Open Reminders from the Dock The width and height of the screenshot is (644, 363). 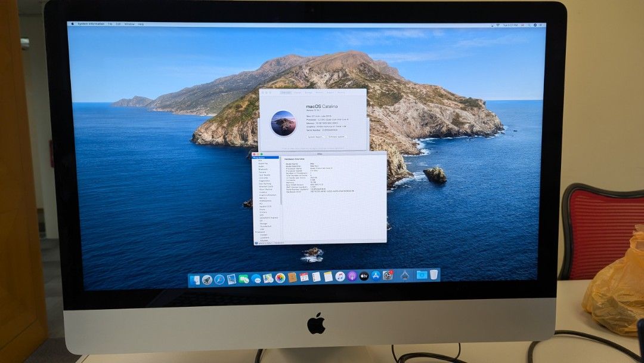[316, 276]
